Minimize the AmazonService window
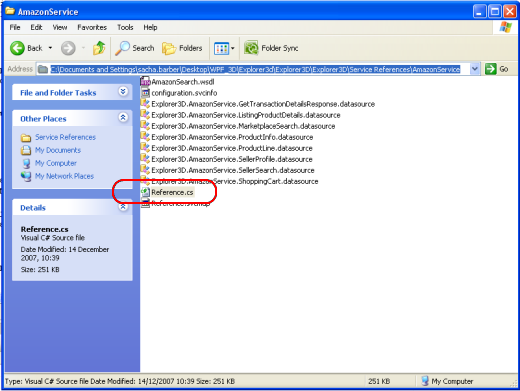Screen dimensions: 520x391 (479, 12)
